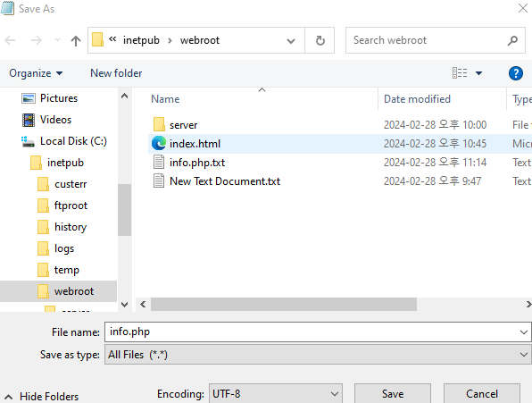532x403 pixels.
Task: Click the date 2024-02-28 오후 11:14
Action: coord(435,163)
